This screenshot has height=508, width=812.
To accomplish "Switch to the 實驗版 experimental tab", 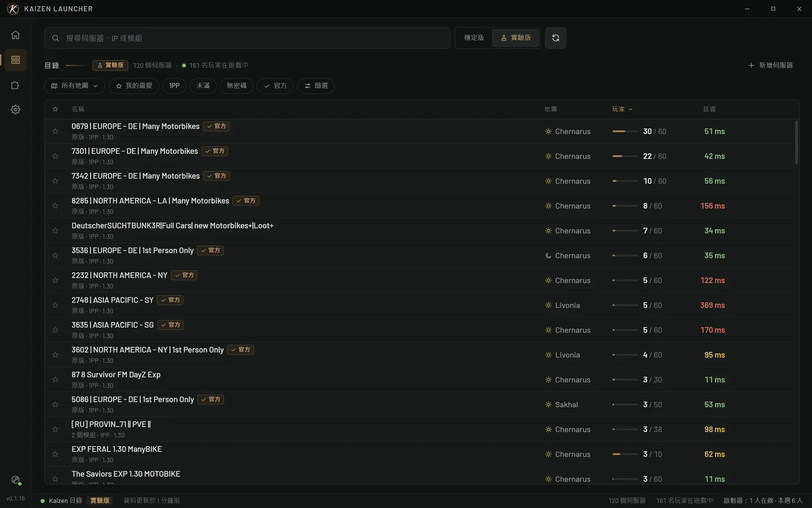I will point(516,38).
